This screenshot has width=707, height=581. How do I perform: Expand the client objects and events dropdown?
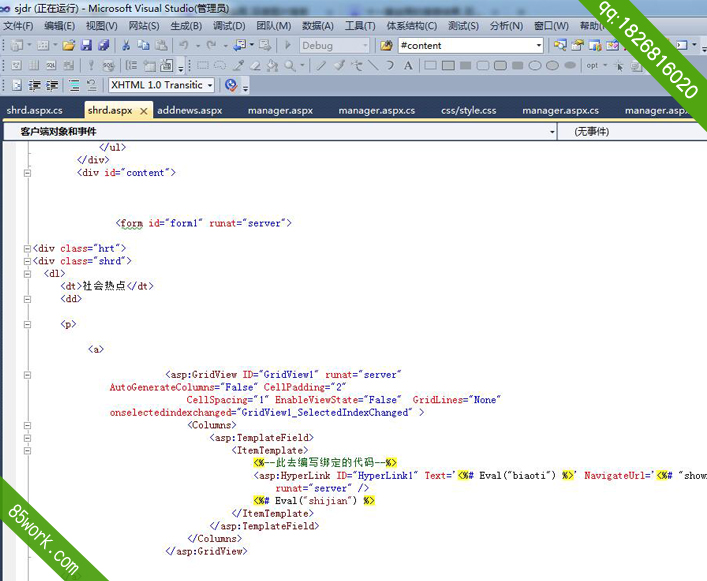[552, 132]
